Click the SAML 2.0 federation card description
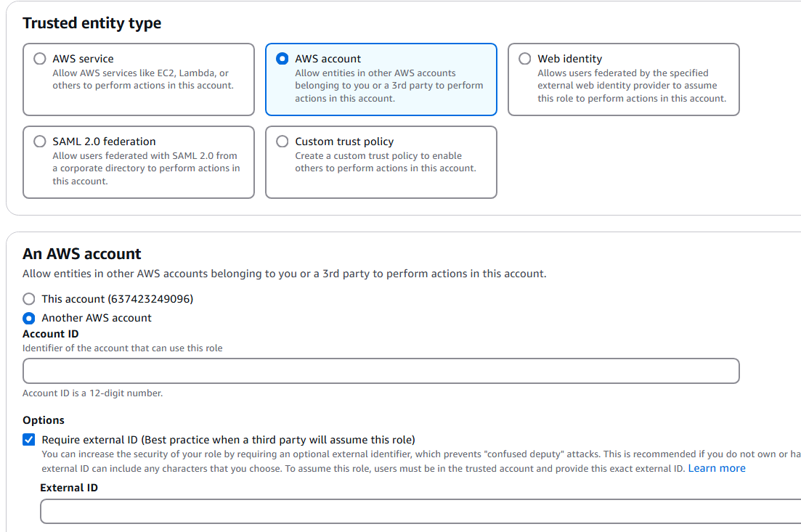 pyautogui.click(x=145, y=168)
